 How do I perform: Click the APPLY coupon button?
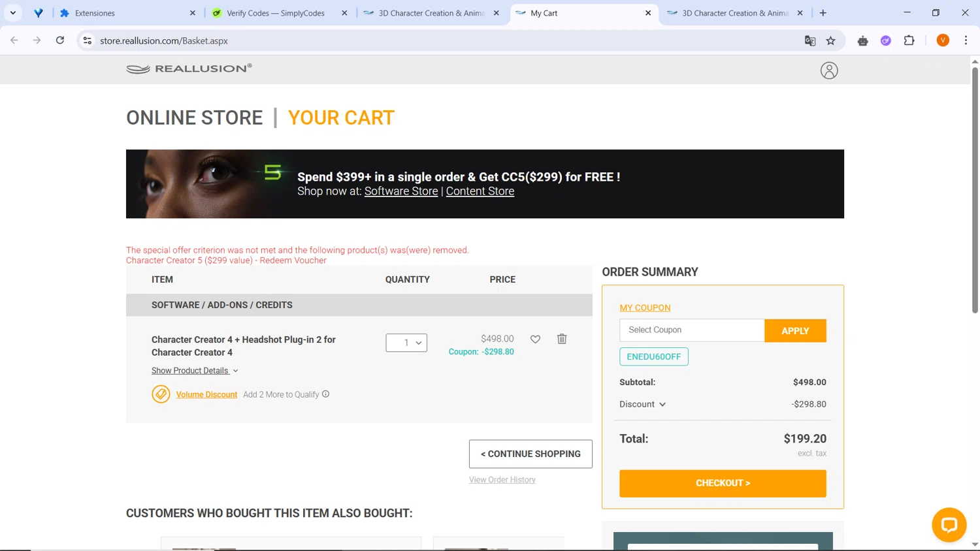pos(795,330)
